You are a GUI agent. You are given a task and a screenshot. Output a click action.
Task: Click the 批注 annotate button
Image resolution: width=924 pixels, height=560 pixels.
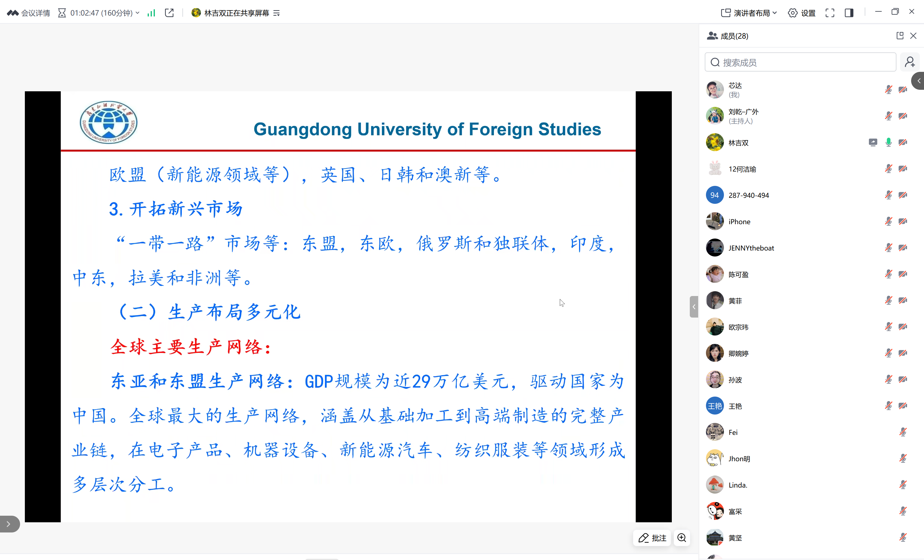coord(652,538)
